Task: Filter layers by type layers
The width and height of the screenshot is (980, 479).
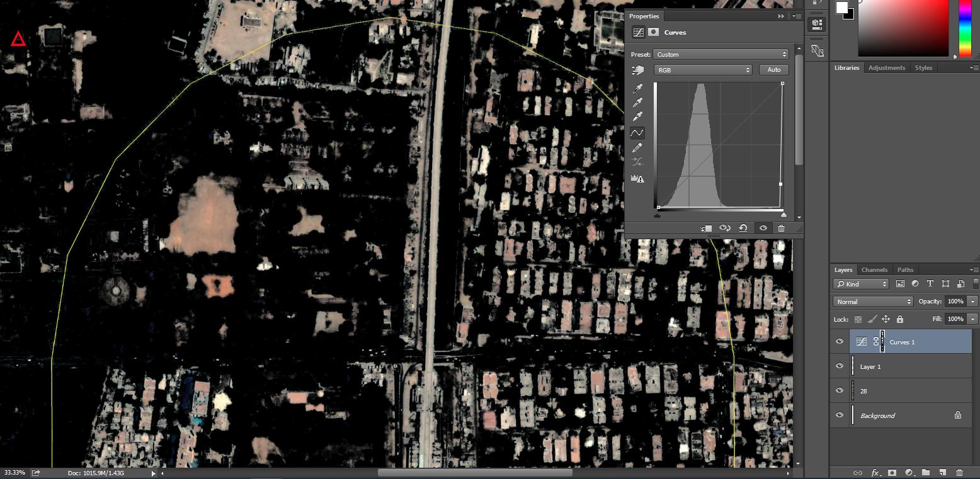Action: (930, 284)
